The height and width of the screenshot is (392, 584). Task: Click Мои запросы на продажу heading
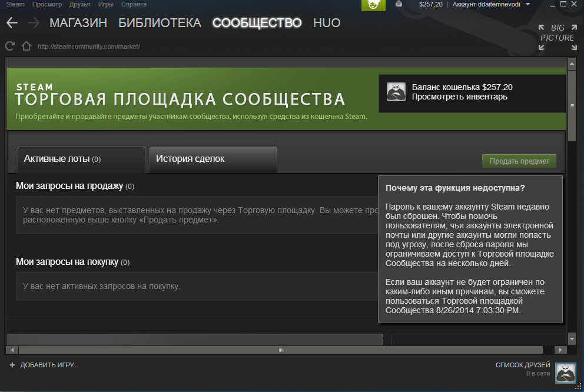click(69, 186)
